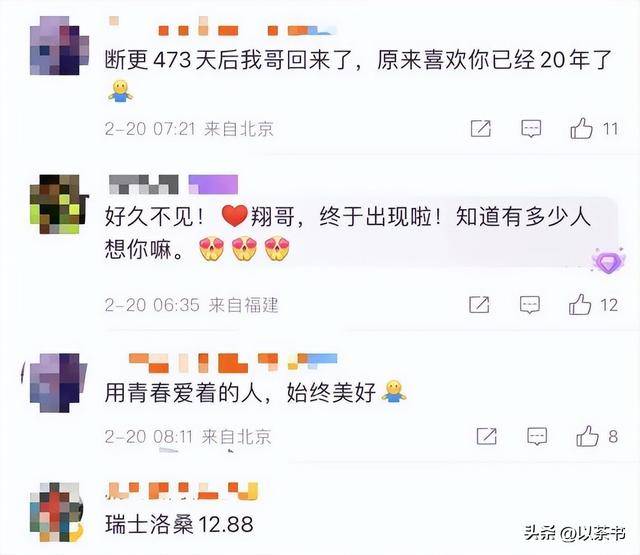The width and height of the screenshot is (640, 555).
Task: Click username above 好久不见 comment
Action: 144,184
